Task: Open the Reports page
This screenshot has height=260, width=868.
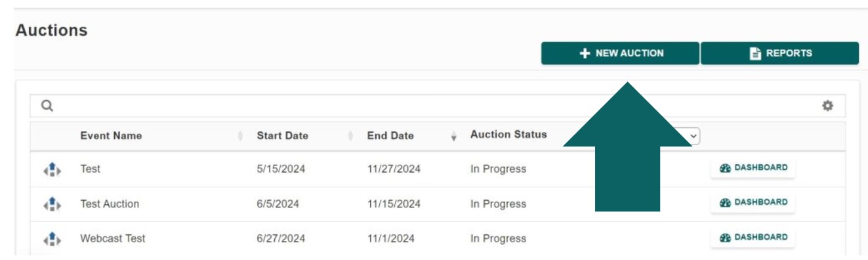Action: point(779,53)
